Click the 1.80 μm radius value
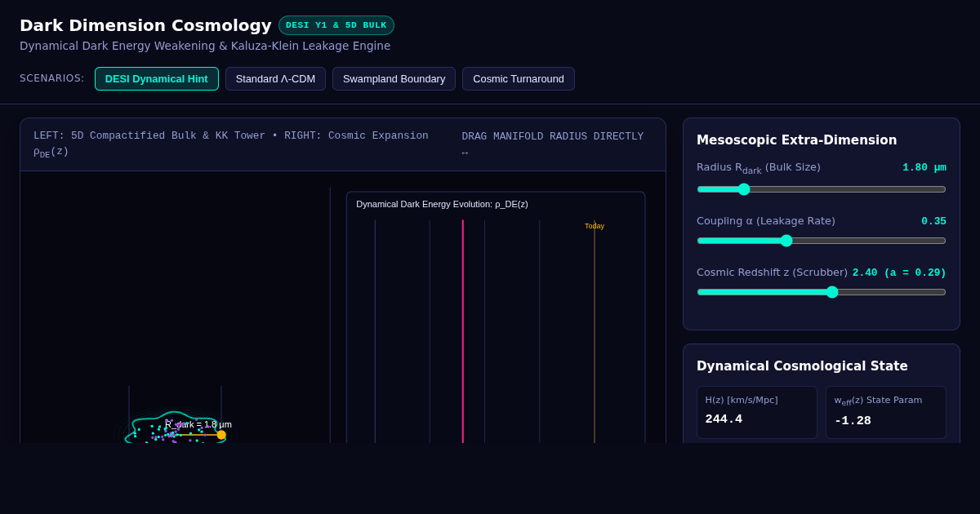Screen dimensions: 980x514 (924, 167)
